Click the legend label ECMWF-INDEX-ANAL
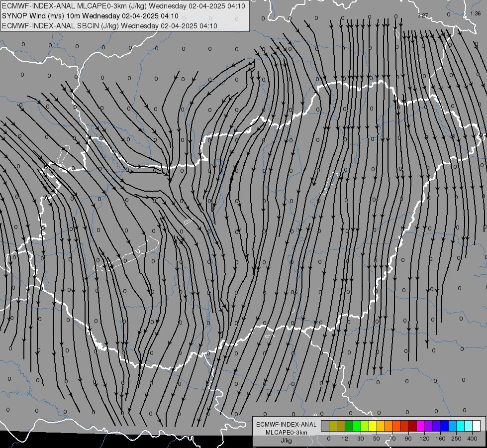This screenshot has height=448, width=487. [x=286, y=425]
